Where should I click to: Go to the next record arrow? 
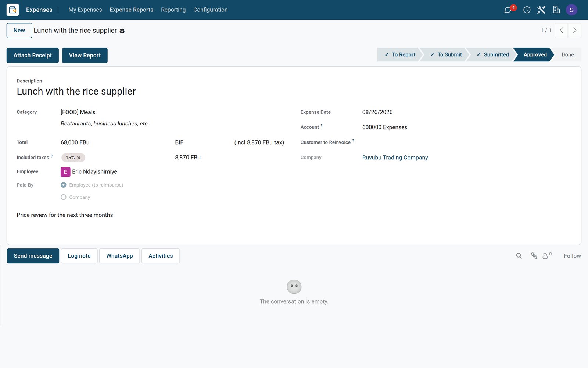(x=575, y=31)
